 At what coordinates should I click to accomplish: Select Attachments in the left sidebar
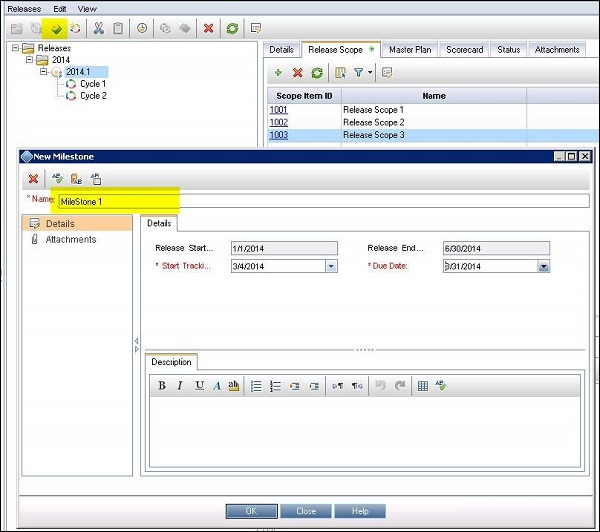tap(70, 240)
